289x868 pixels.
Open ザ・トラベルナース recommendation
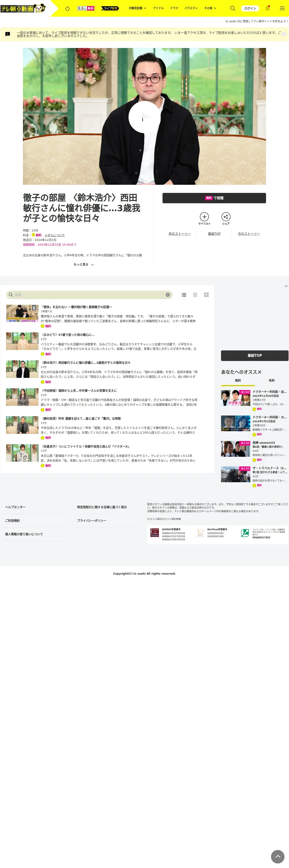click(x=255, y=477)
